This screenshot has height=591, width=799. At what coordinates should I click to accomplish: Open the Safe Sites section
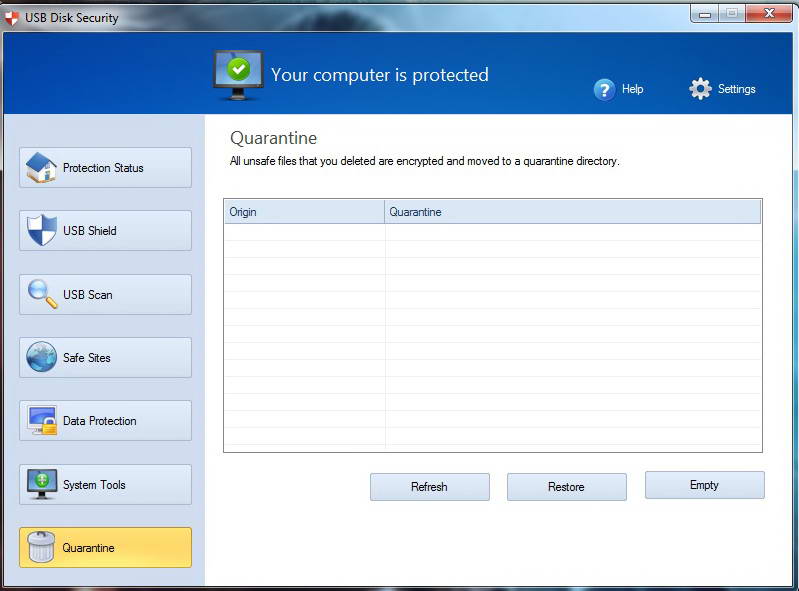coord(105,357)
